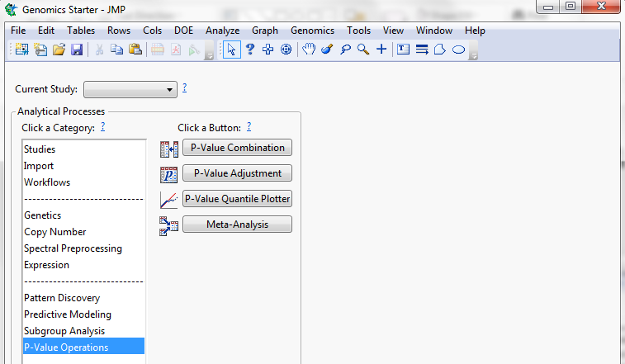Open the File menu
The image size is (625, 364).
[x=18, y=31]
